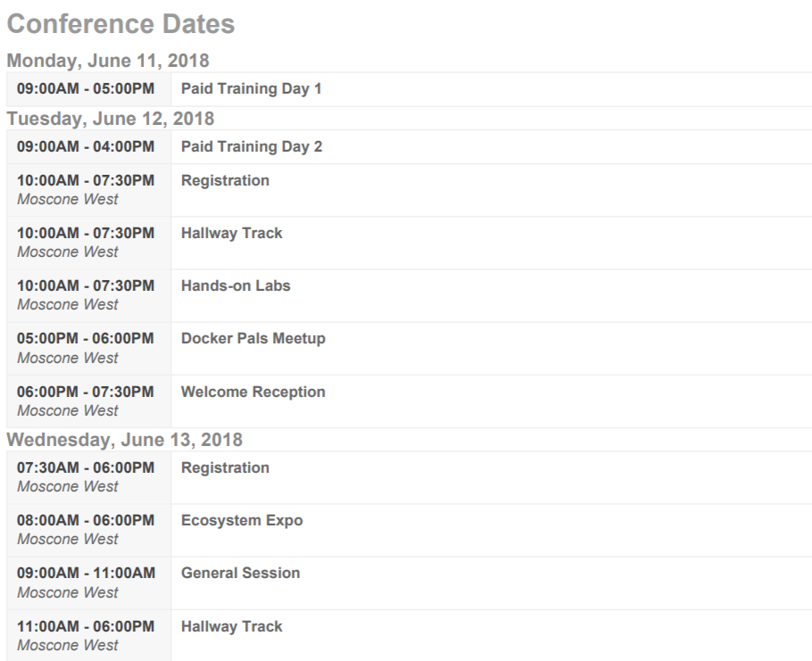The height and width of the screenshot is (661, 812).
Task: Click the 09:00AM - 11:00AM time slot
Action: click(86, 574)
